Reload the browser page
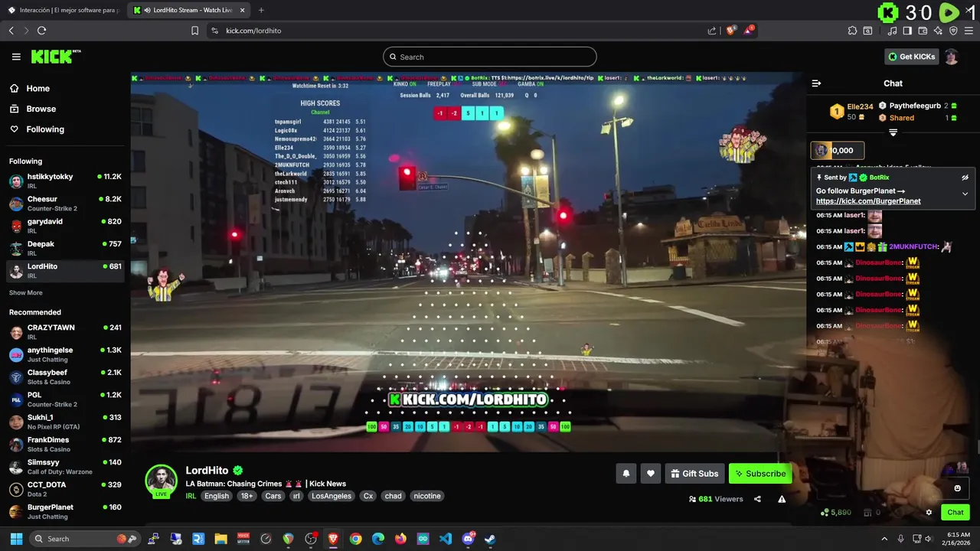980x551 pixels. (x=41, y=31)
